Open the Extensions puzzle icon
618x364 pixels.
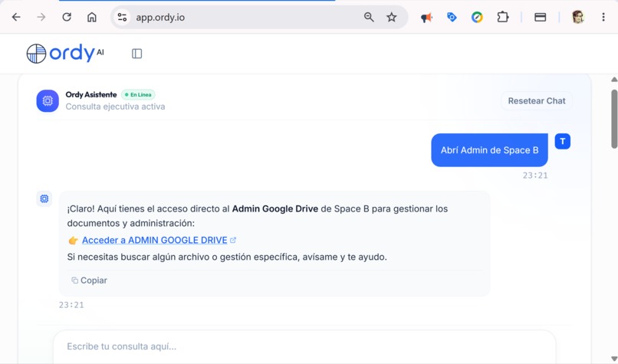pos(502,17)
